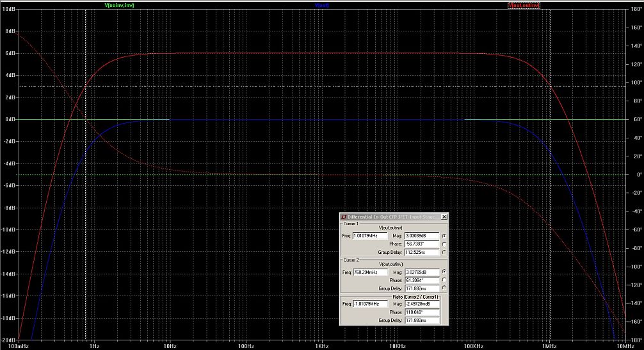Viewport: 644px width, 350px height.
Task: Close the cursor readout dialog
Action: tap(444, 217)
